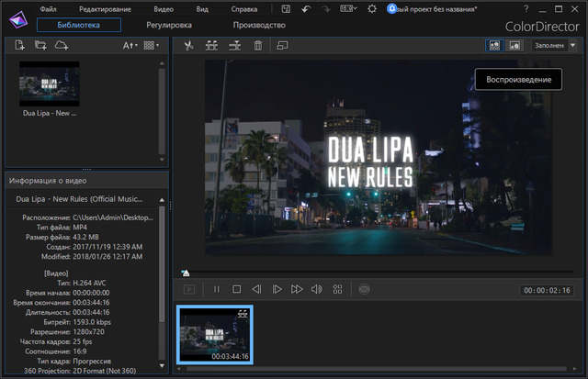This screenshot has width=588, height=379.
Task: Pause the video playback
Action: [217, 289]
